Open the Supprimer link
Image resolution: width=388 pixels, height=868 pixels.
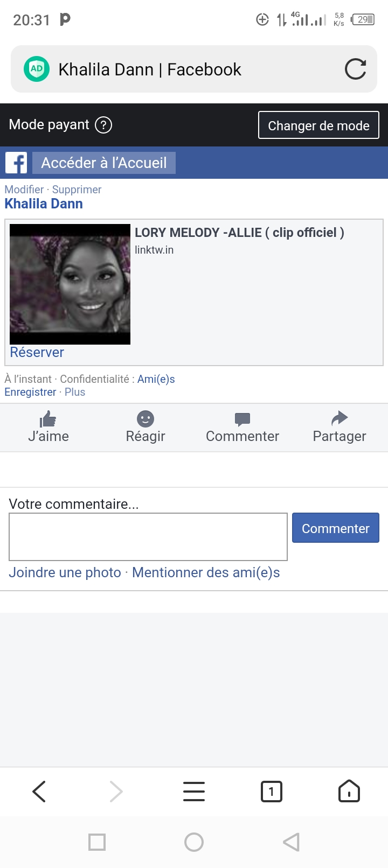pyautogui.click(x=77, y=190)
